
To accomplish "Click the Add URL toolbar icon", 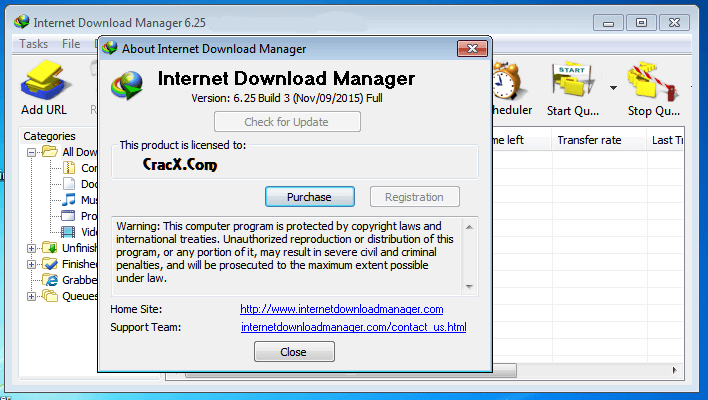I will [44, 82].
